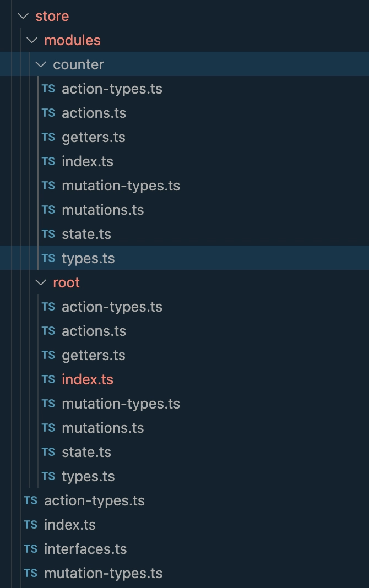Collapse the root folder chevron

point(41,282)
